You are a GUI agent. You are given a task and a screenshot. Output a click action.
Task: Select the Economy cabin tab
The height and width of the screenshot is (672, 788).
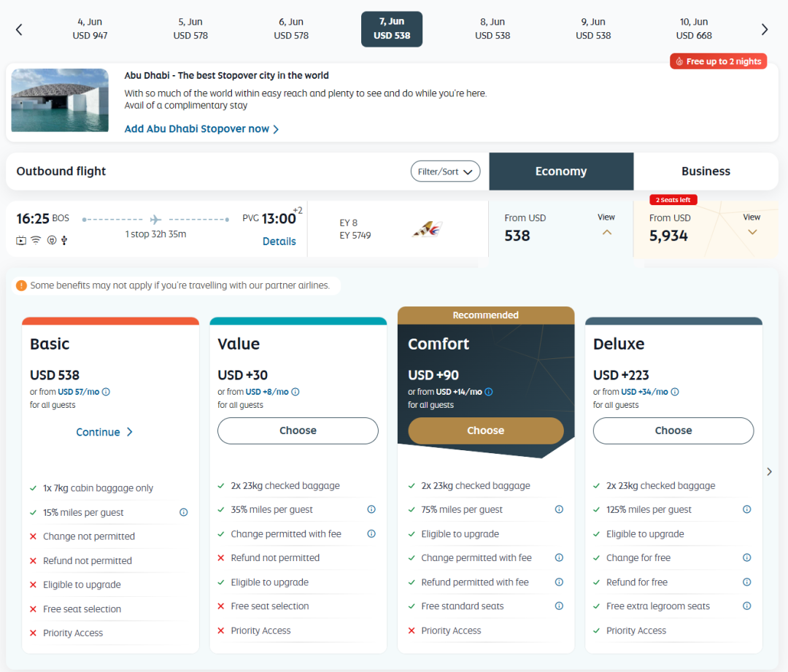pos(560,171)
